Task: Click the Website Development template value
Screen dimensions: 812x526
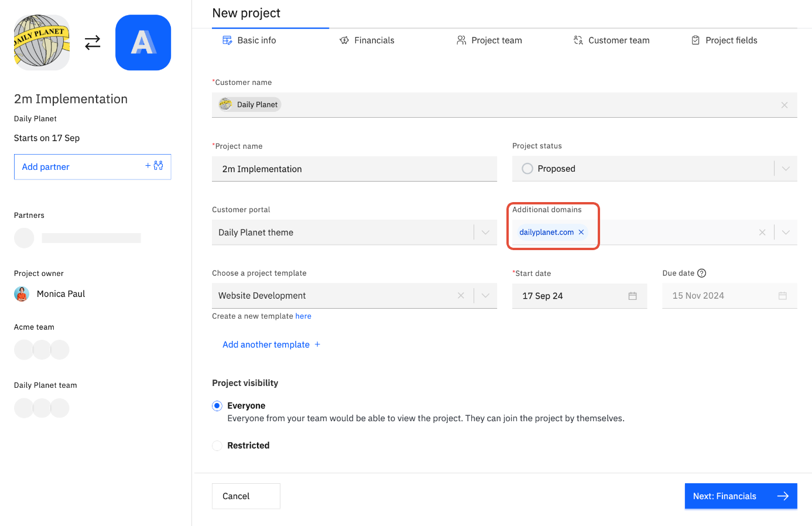Action: pos(262,296)
